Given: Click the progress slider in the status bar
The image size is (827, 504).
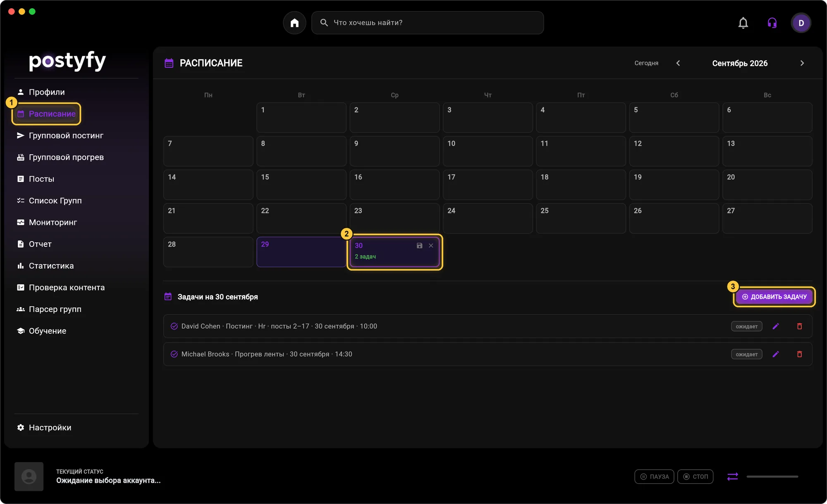Looking at the screenshot, I should [772, 476].
